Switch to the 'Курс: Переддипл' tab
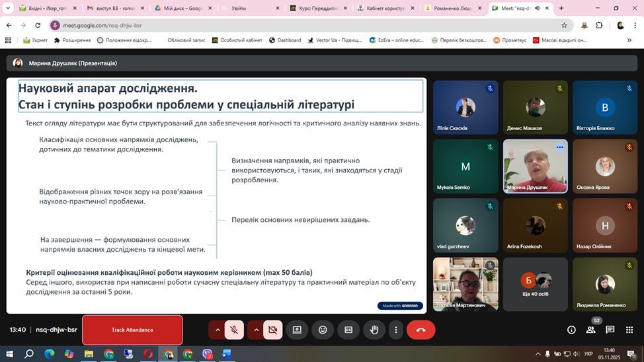Image resolution: width=644 pixels, height=362 pixels. [318, 8]
